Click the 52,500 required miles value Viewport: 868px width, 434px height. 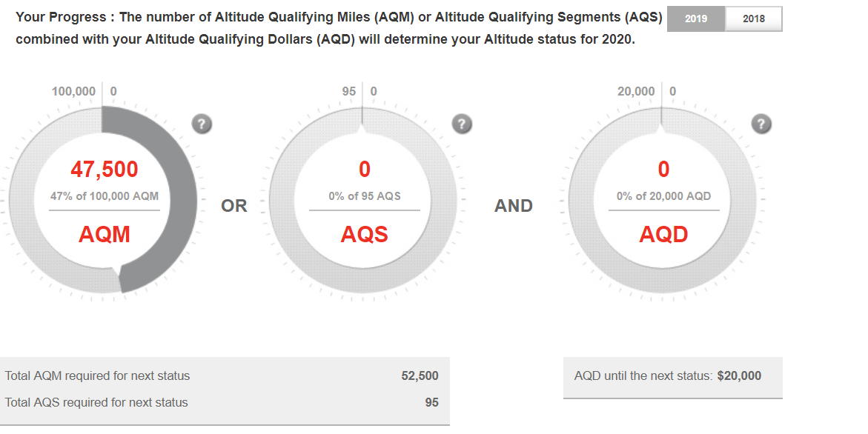(420, 376)
